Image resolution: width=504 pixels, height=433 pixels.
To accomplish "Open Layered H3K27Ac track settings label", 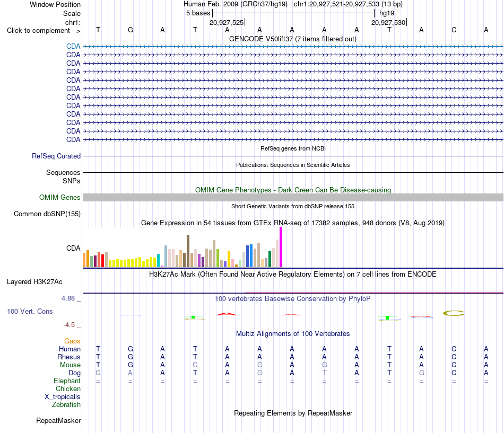I will 34,282.
